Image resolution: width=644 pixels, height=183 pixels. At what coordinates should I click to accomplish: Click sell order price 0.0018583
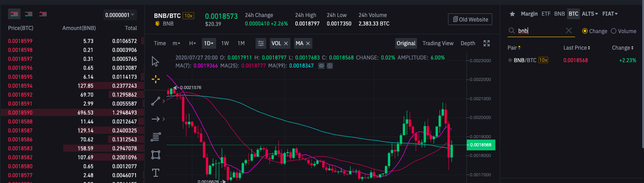point(21,148)
